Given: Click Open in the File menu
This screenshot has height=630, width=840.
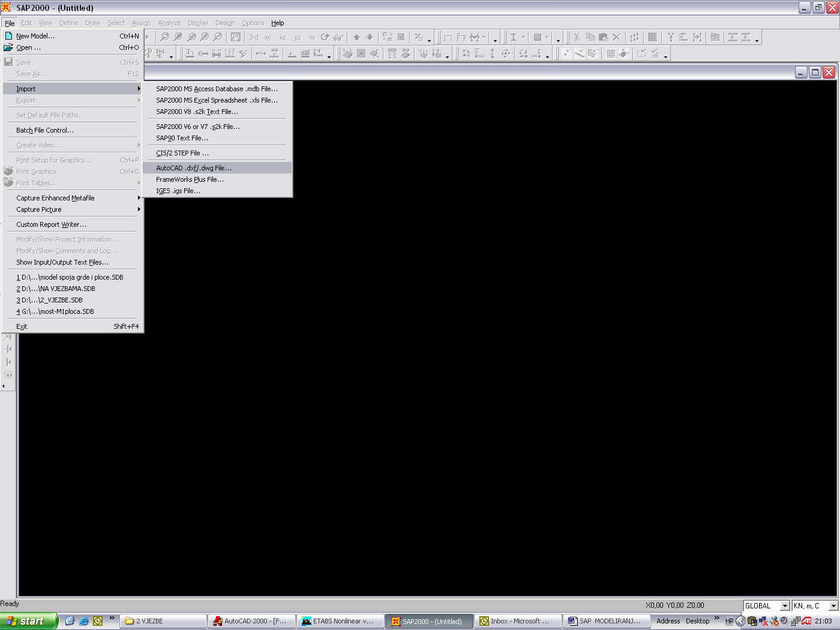Looking at the screenshot, I should [73, 47].
